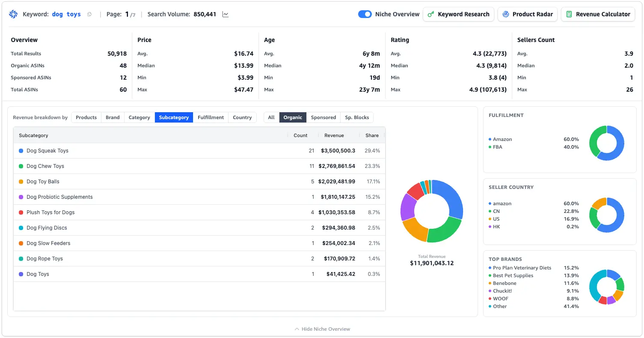
Task: Sort table by Share column header
Action: 372,135
